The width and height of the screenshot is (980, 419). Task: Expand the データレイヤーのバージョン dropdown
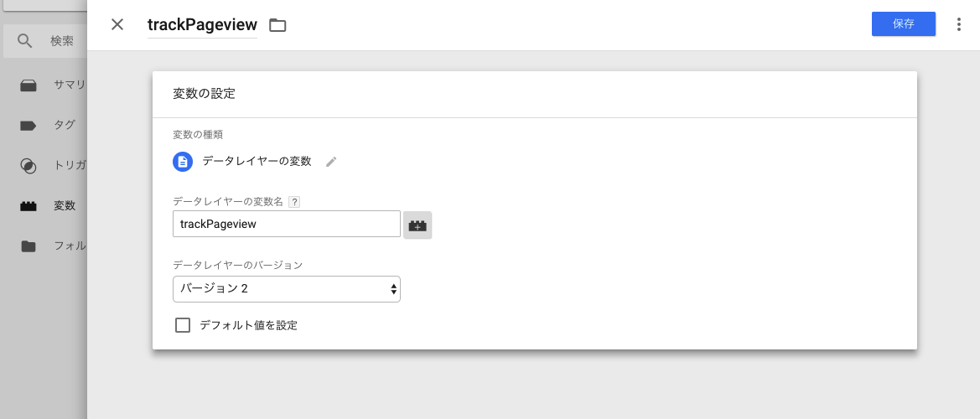pyautogui.click(x=286, y=288)
